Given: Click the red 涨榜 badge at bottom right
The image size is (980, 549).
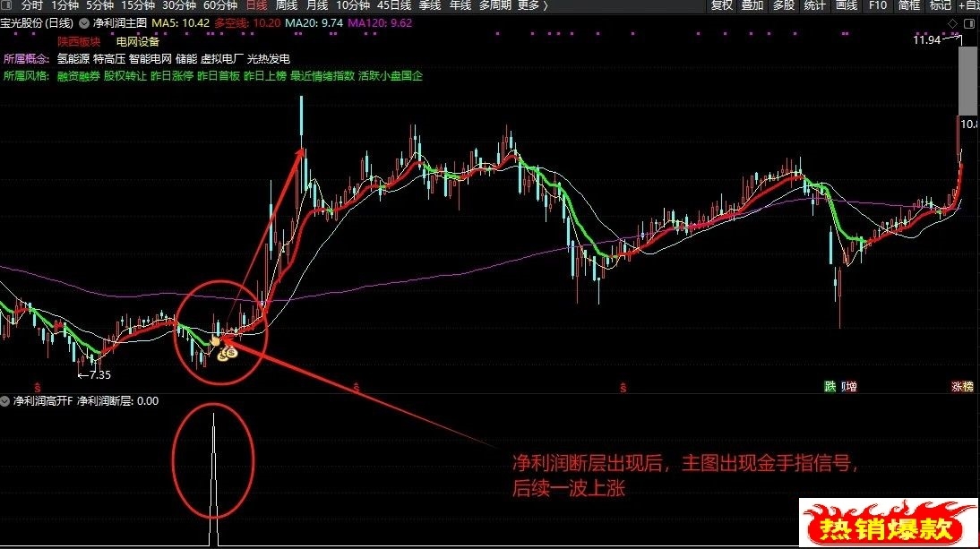Looking at the screenshot, I should 962,387.
